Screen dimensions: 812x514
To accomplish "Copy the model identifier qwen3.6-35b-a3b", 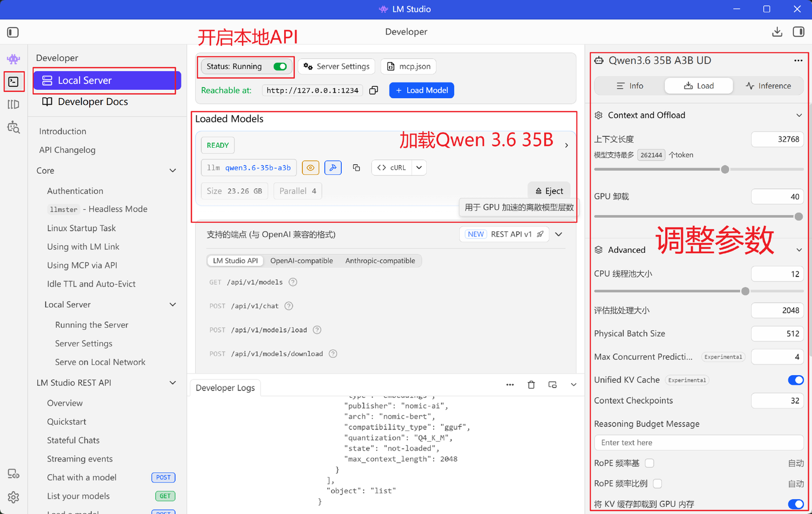I will pos(356,168).
